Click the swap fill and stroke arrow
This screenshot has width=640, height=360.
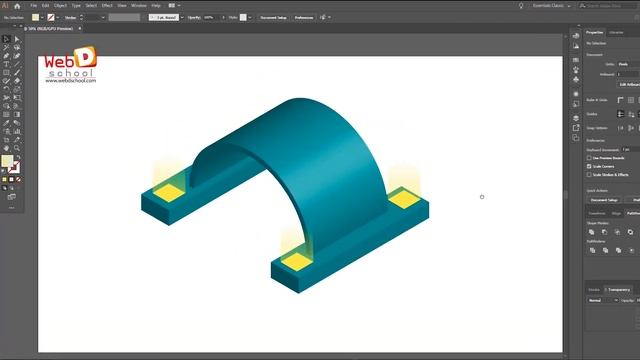[18, 157]
